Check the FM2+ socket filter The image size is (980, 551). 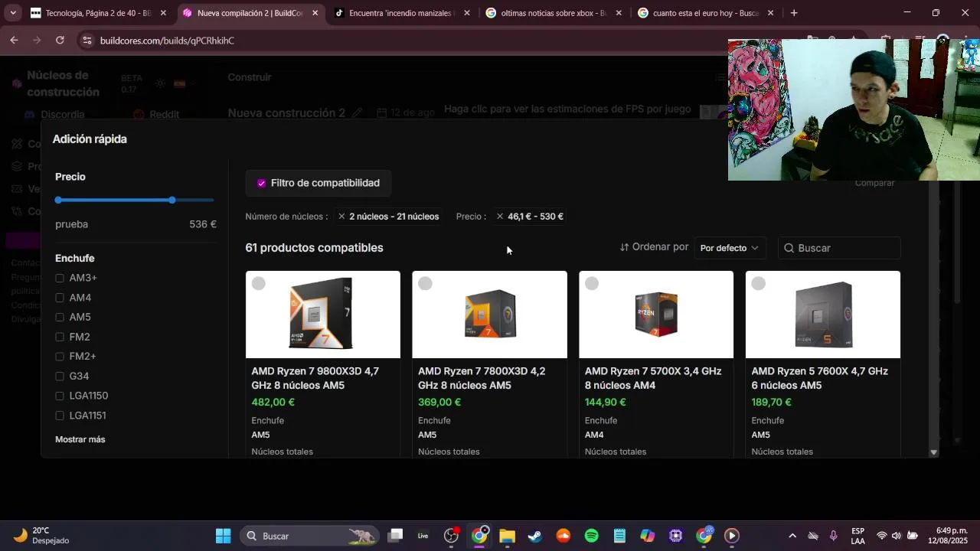click(x=60, y=357)
